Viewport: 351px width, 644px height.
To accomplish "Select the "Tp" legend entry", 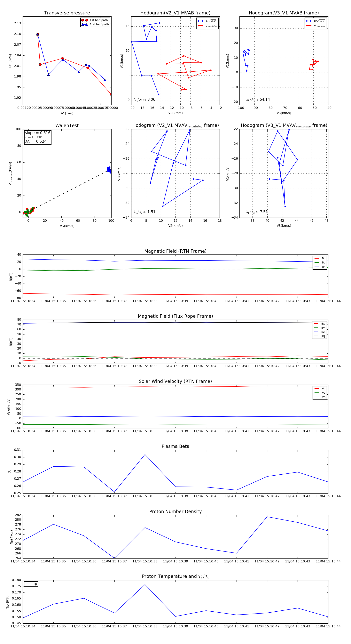I will (31, 584).
